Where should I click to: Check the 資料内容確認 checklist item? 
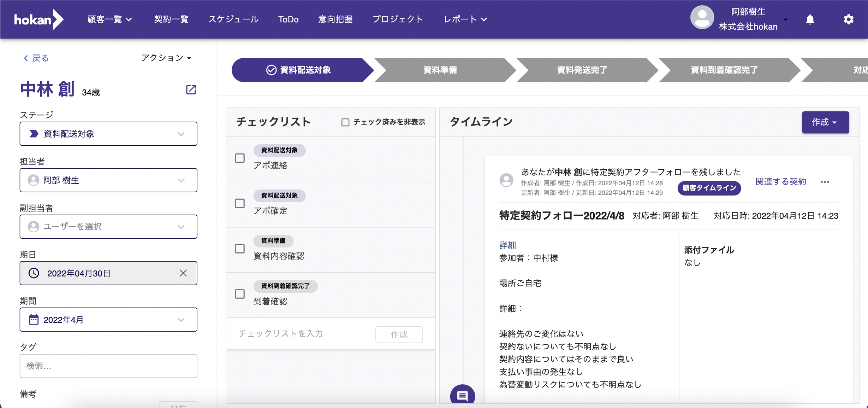[240, 249]
